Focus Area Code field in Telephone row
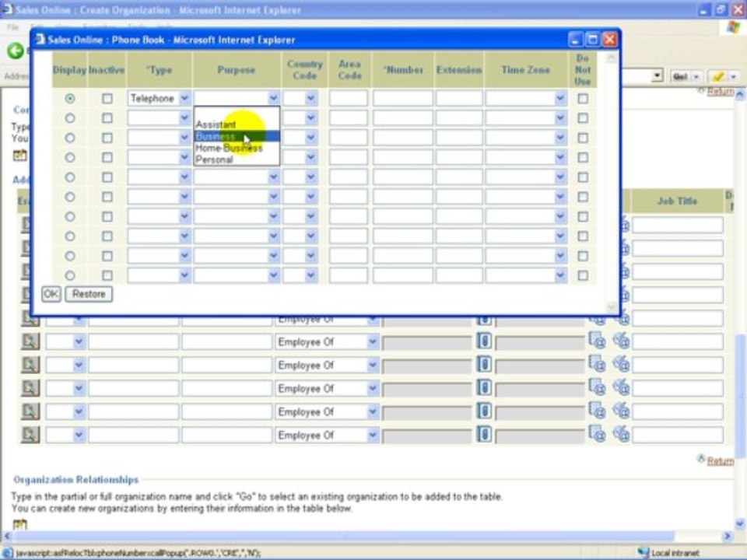The image size is (747, 560). [x=349, y=99]
